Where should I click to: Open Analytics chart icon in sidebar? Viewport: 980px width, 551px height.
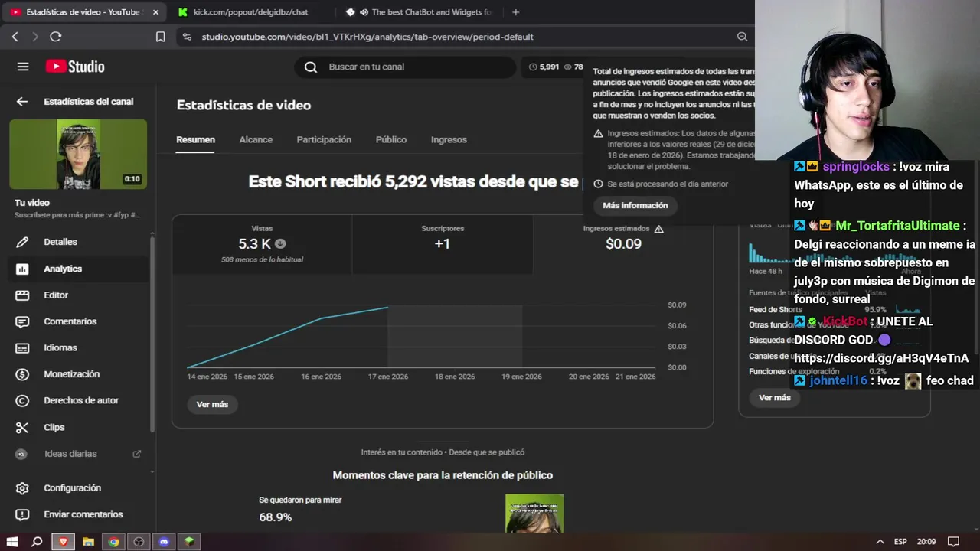point(22,269)
